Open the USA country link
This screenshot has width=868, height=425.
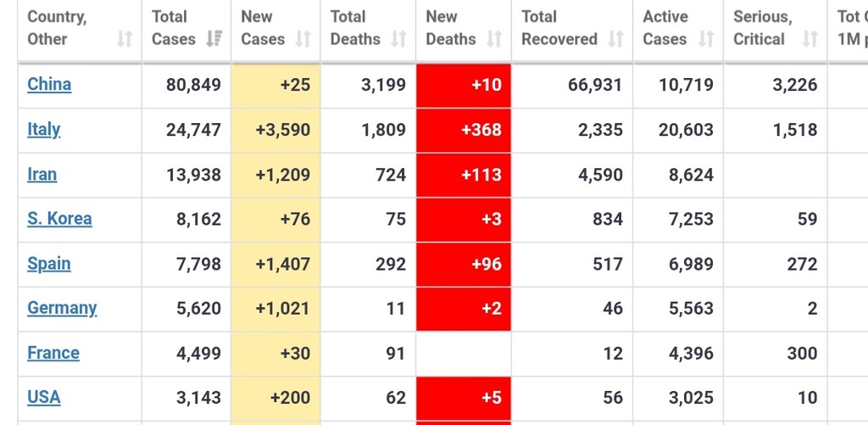(43, 397)
